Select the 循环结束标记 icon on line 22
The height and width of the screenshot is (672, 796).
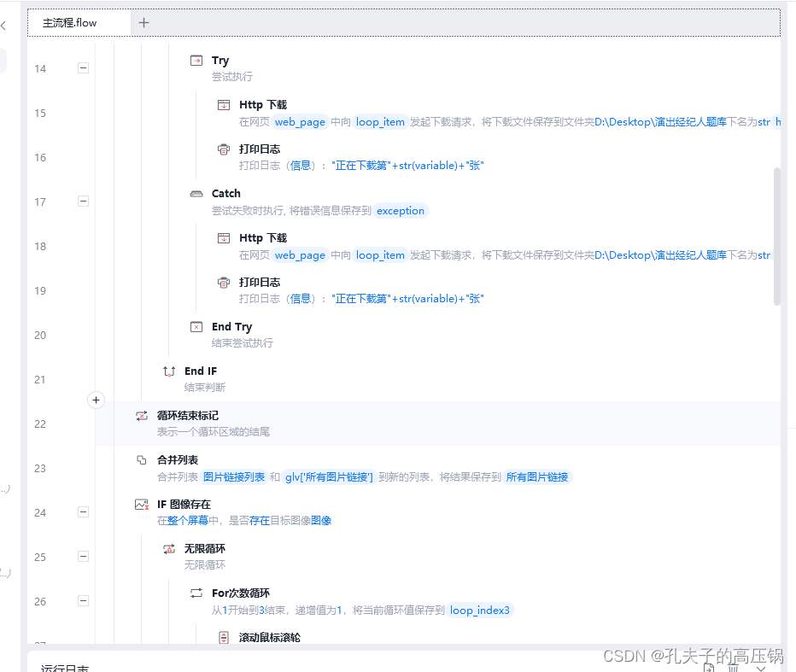click(x=142, y=416)
